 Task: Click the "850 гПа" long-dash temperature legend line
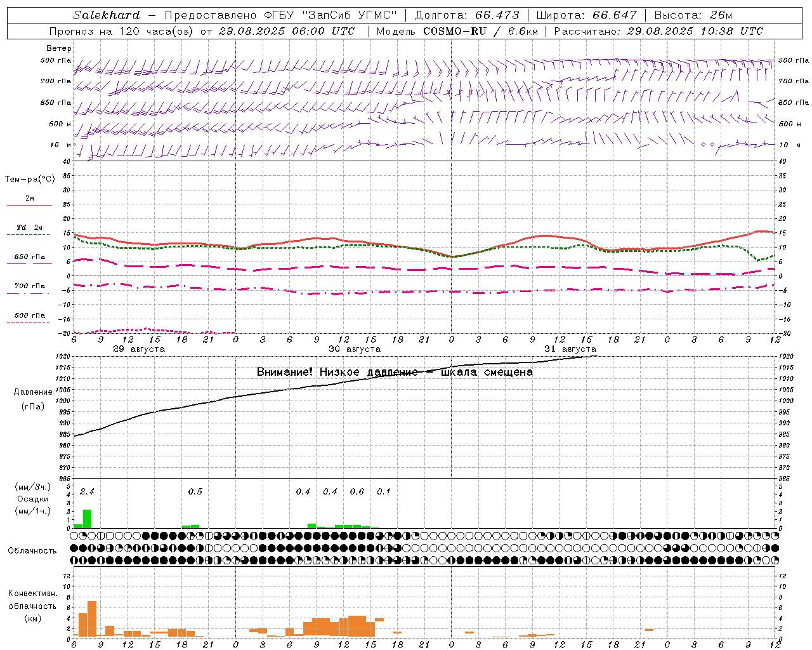[x=29, y=263]
